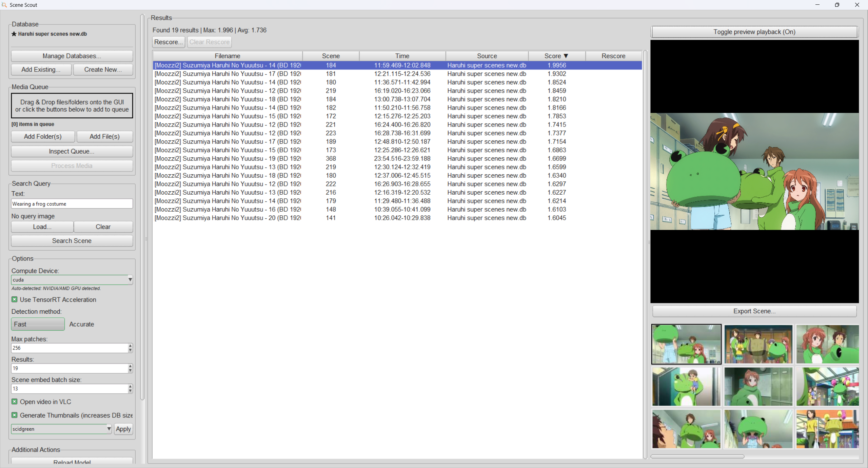The image size is (868, 468).
Task: Toggle Use TensorRT Acceleration checkbox
Action: click(x=14, y=299)
